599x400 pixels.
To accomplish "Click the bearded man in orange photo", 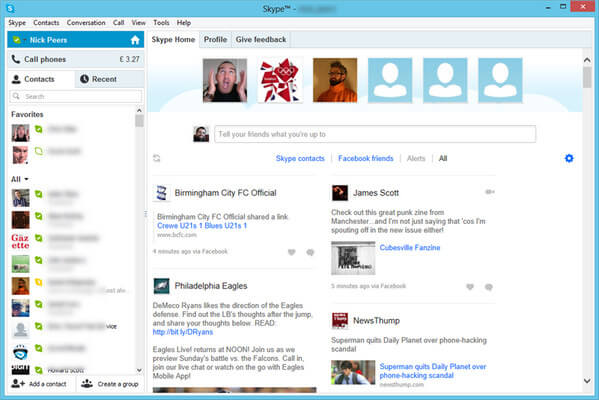I will pyautogui.click(x=335, y=80).
